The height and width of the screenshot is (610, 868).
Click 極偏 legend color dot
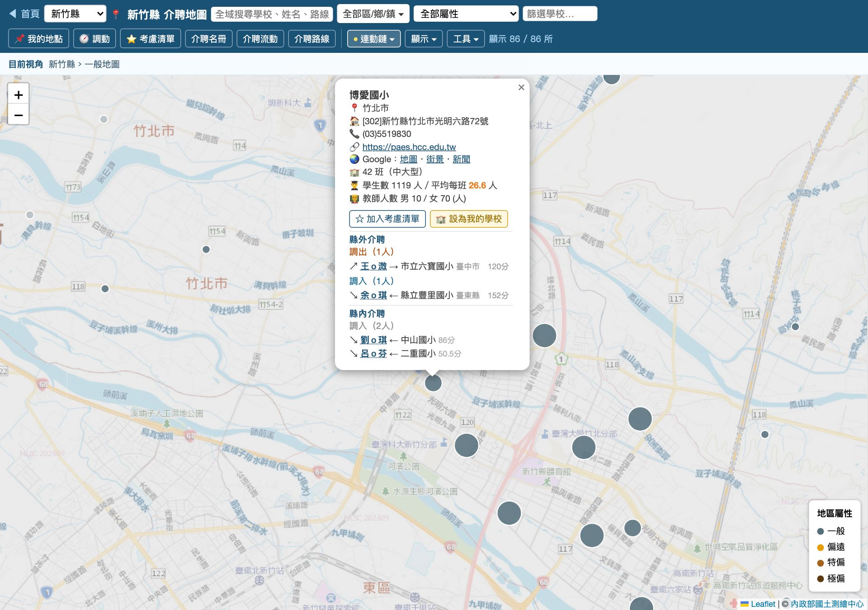[821, 579]
